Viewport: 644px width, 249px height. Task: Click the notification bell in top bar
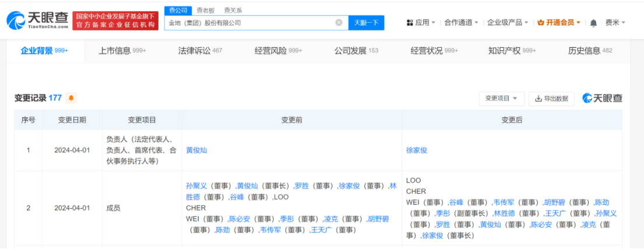593,23
